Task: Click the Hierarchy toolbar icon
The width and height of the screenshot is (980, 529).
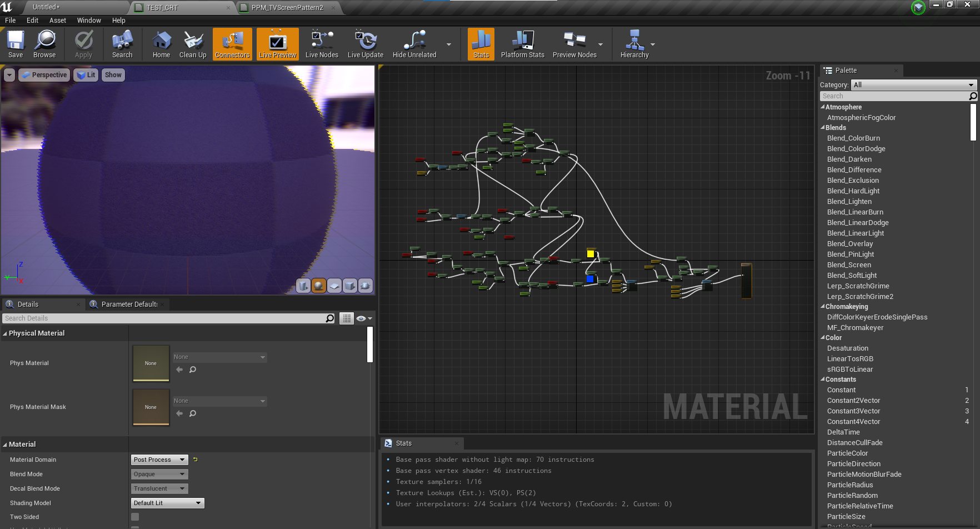Action: click(x=634, y=44)
